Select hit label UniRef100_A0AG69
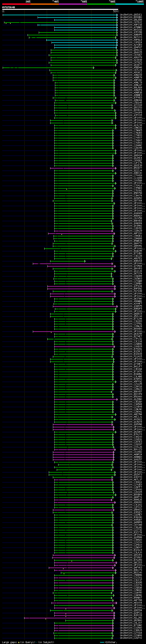Image resolution: width=146 pixels, height=644 pixels. 131,213
